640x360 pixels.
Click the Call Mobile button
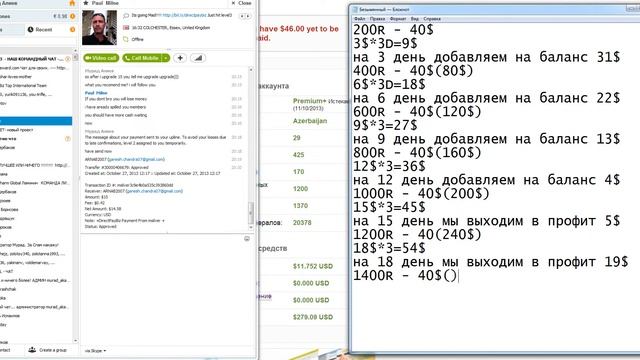142,58
